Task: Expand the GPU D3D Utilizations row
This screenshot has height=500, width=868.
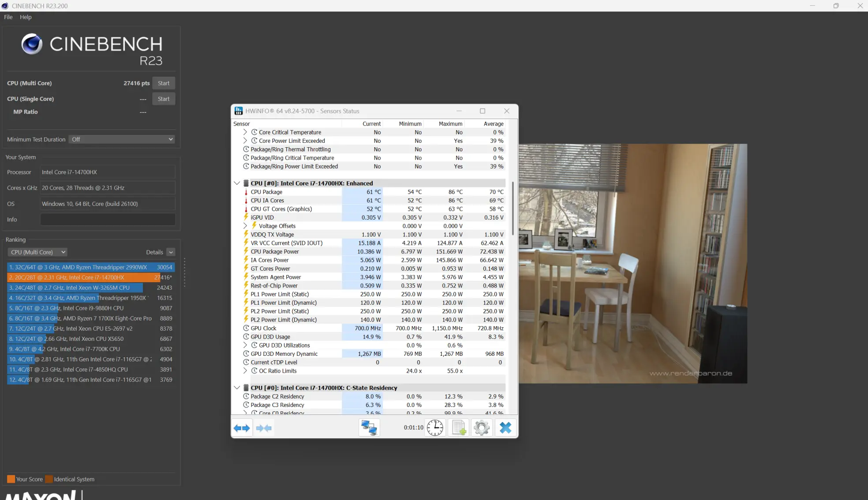Action: pyautogui.click(x=245, y=345)
